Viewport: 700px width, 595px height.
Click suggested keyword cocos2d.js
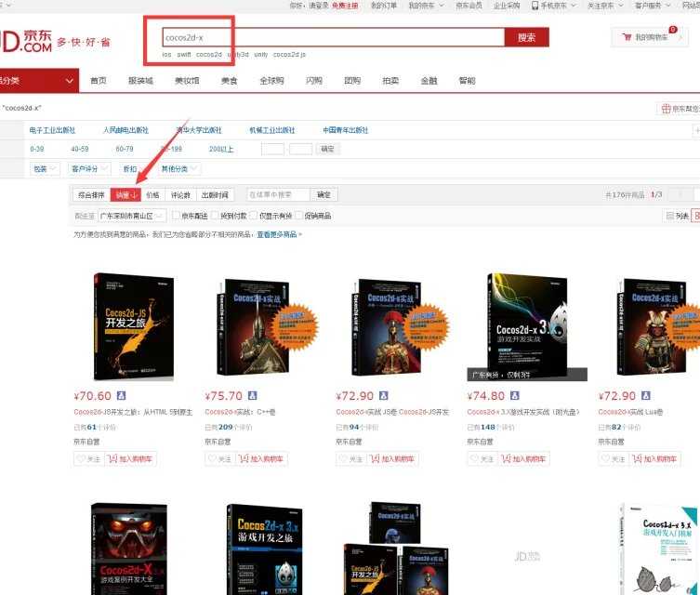[x=289, y=55]
